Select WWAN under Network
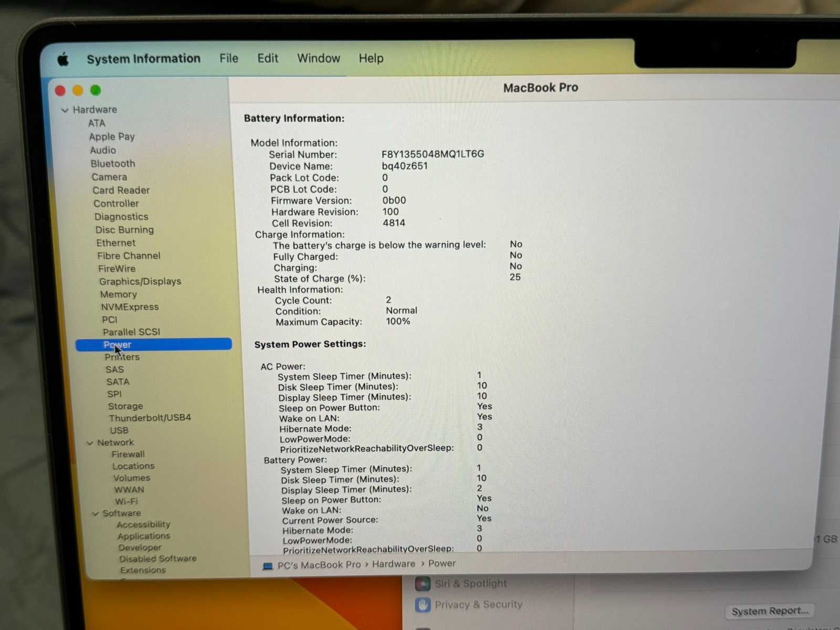840x630 pixels. point(129,490)
